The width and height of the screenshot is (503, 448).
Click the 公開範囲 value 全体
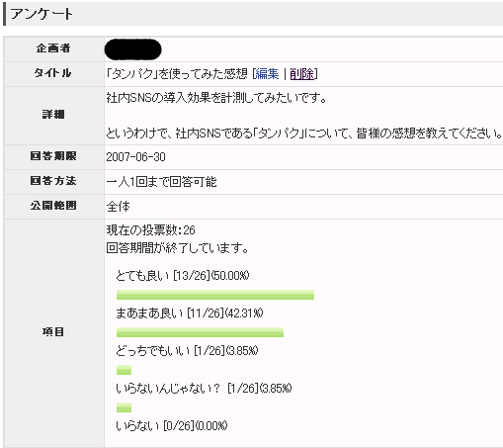point(118,207)
